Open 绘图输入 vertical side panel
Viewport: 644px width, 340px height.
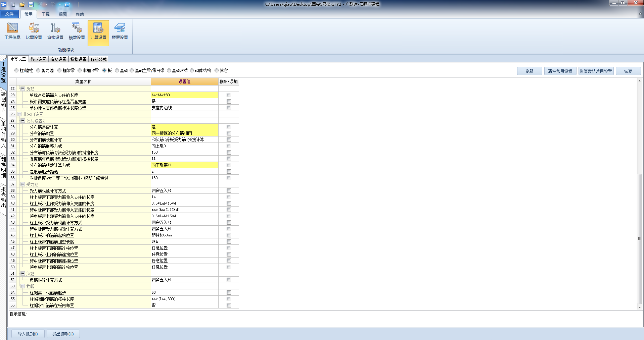click(3, 102)
